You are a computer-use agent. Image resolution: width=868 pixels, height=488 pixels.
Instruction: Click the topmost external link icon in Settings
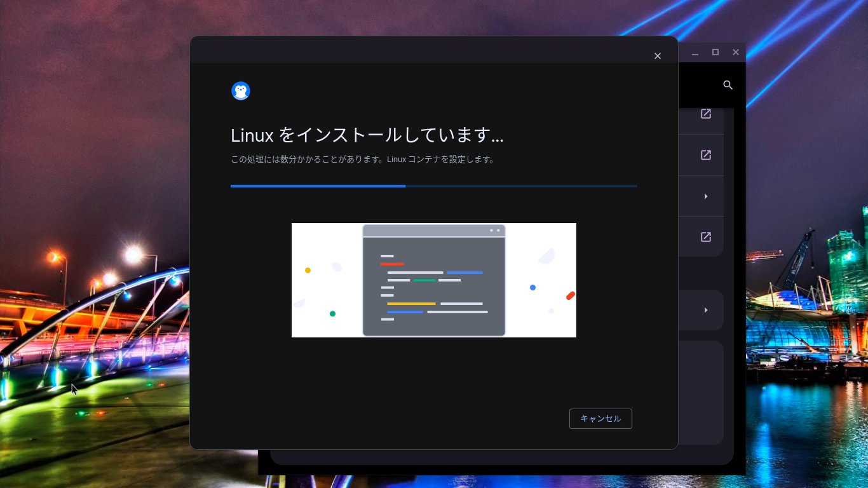(x=706, y=113)
